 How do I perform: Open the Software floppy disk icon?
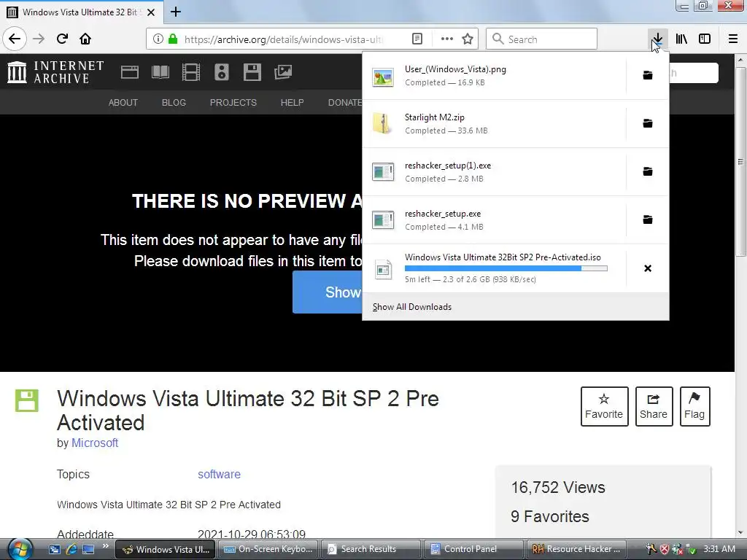[252, 72]
